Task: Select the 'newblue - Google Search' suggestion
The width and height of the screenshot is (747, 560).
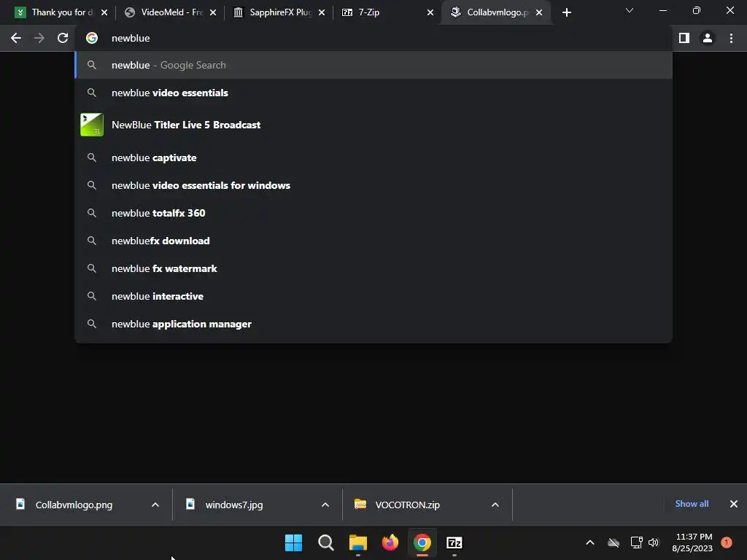Action: (x=373, y=65)
